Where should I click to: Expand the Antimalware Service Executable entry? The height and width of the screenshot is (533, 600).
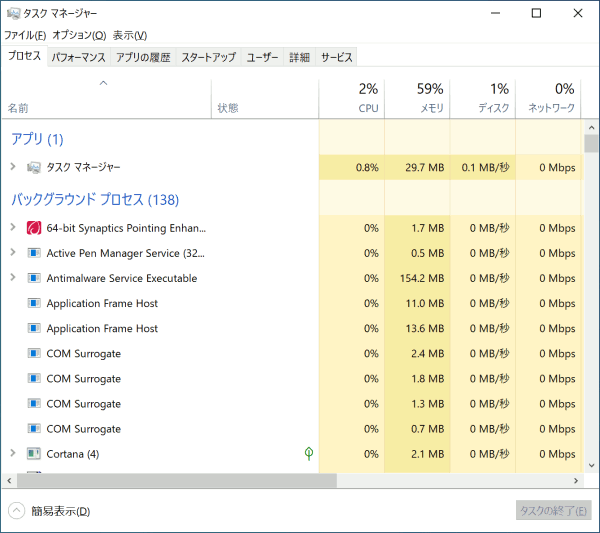coord(13,277)
